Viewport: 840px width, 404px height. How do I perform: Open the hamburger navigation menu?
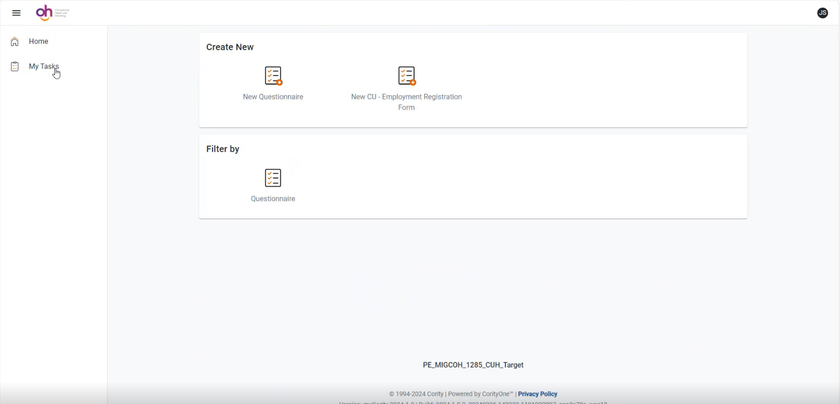click(x=16, y=13)
